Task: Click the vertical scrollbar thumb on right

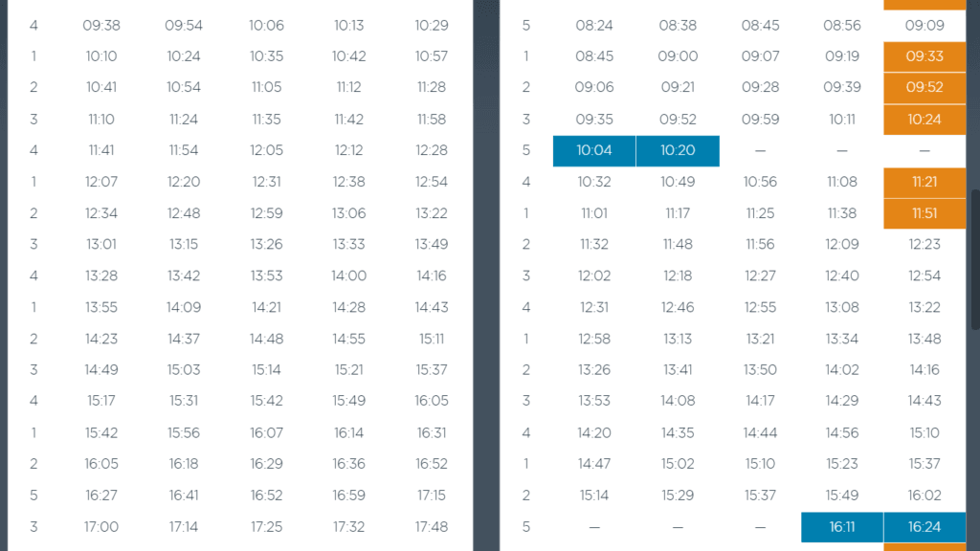Action: 975,259
